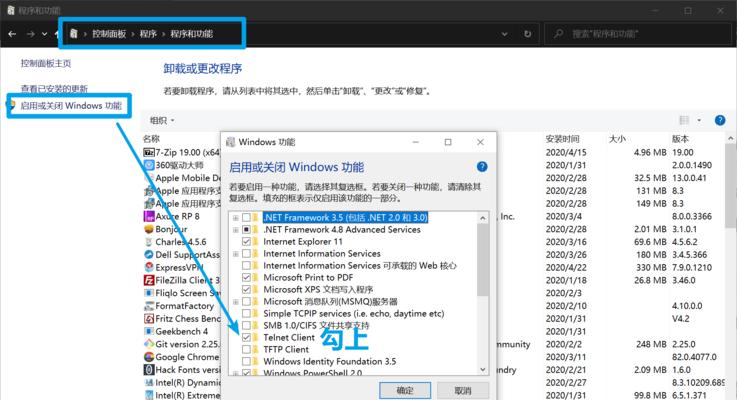
Task: Sort by 版本 column header
Action: 680,139
